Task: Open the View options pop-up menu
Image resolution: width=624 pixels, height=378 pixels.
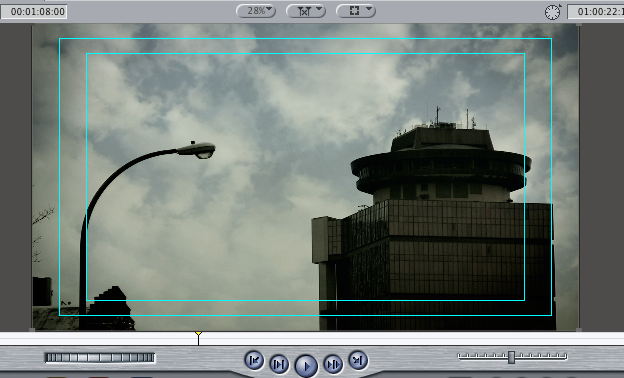Action: 356,11
